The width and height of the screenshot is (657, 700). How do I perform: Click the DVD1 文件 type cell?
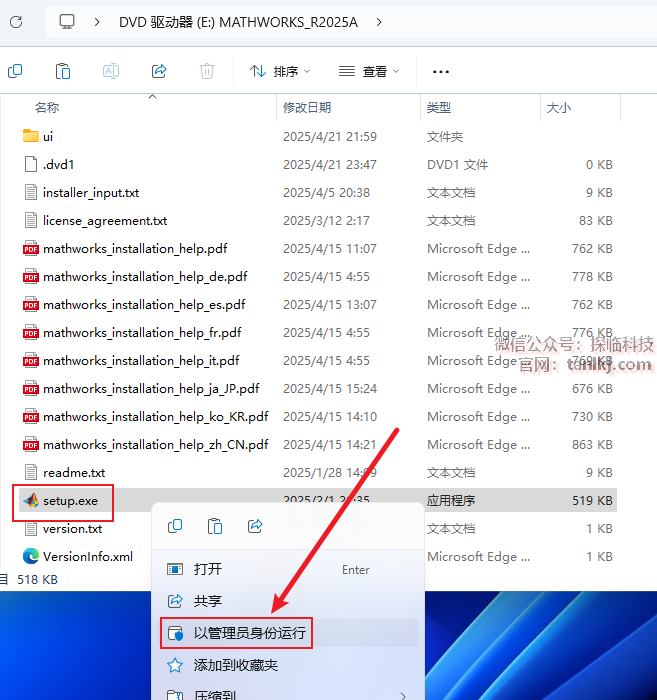point(457,165)
